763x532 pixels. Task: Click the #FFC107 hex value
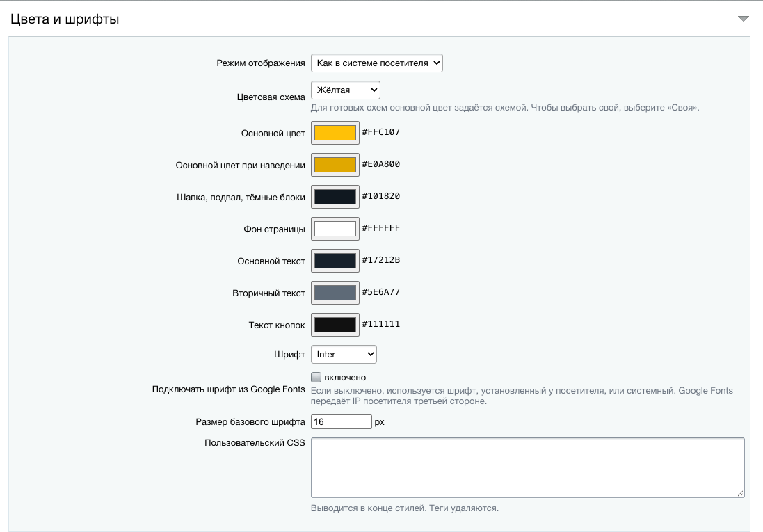381,132
